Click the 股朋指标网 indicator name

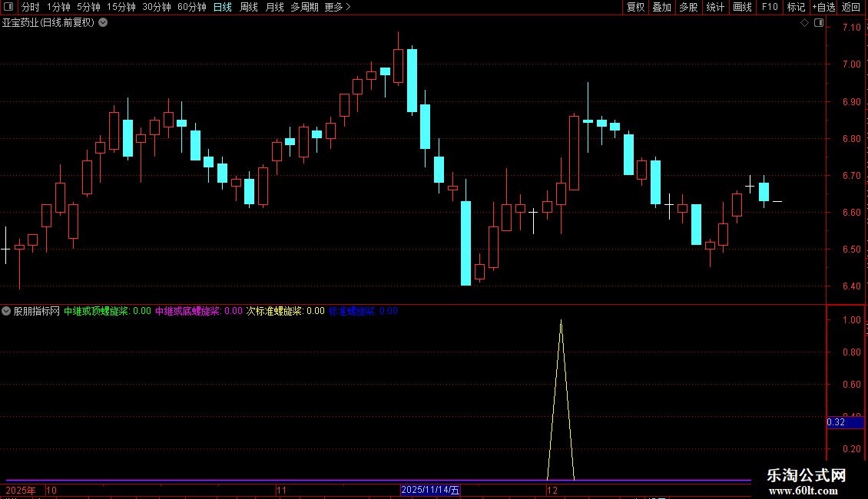pos(37,311)
